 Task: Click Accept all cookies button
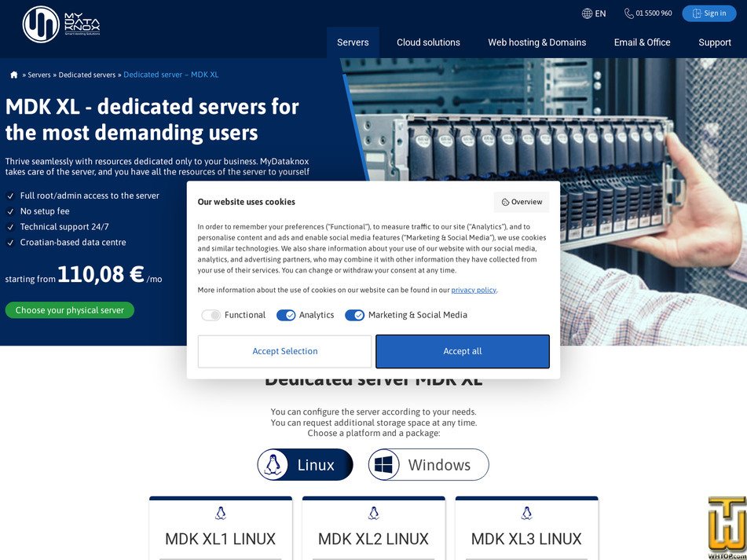coord(463,351)
